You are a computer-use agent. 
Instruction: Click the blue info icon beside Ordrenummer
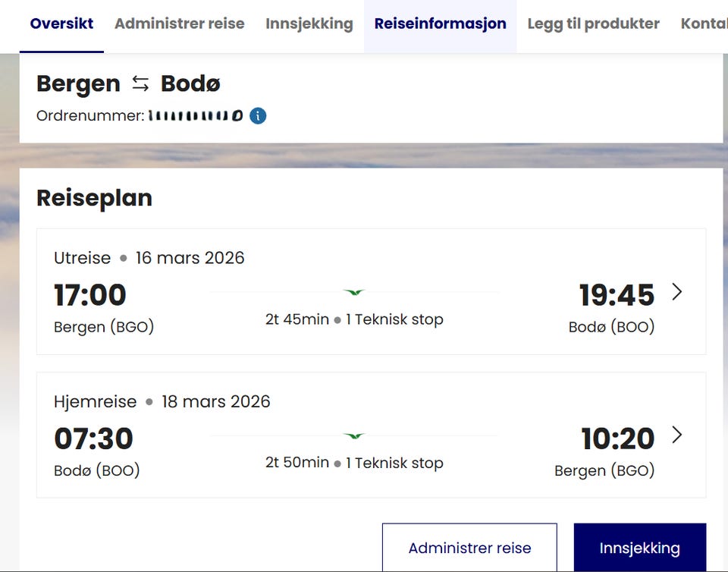tap(258, 116)
